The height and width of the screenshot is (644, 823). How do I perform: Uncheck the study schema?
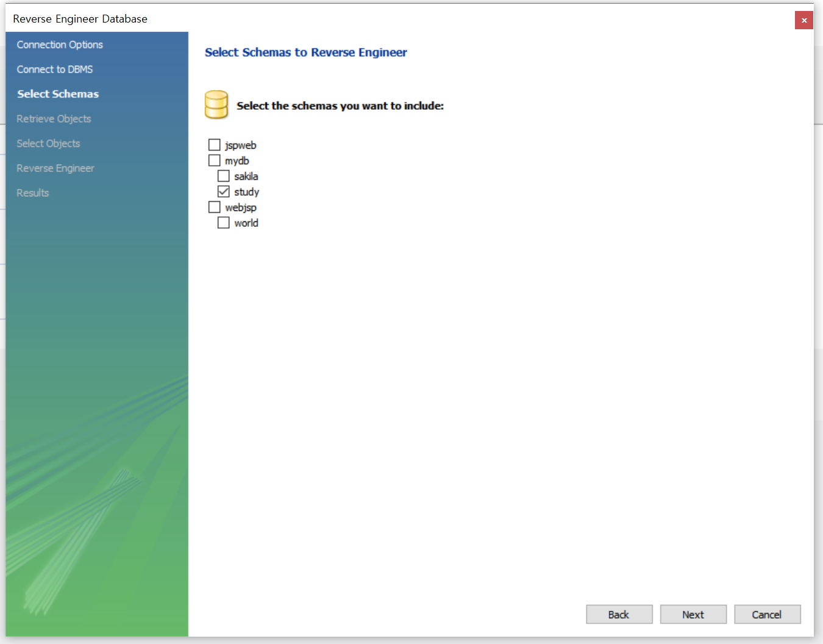[223, 191]
